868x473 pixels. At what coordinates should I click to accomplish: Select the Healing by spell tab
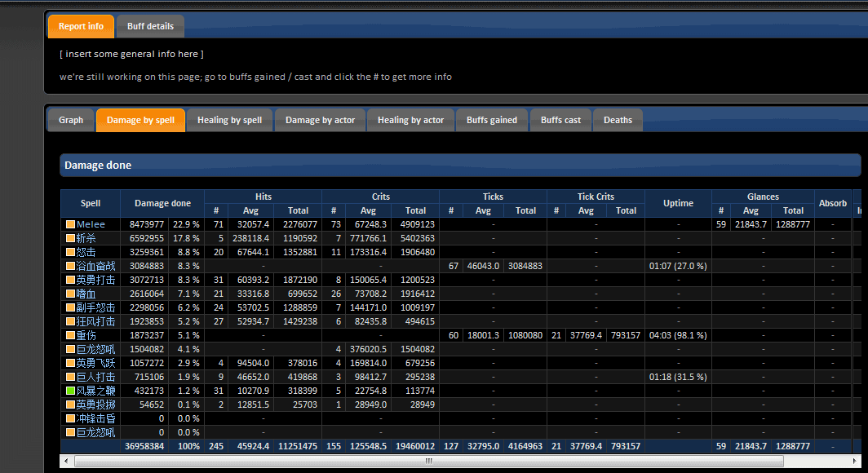point(229,120)
